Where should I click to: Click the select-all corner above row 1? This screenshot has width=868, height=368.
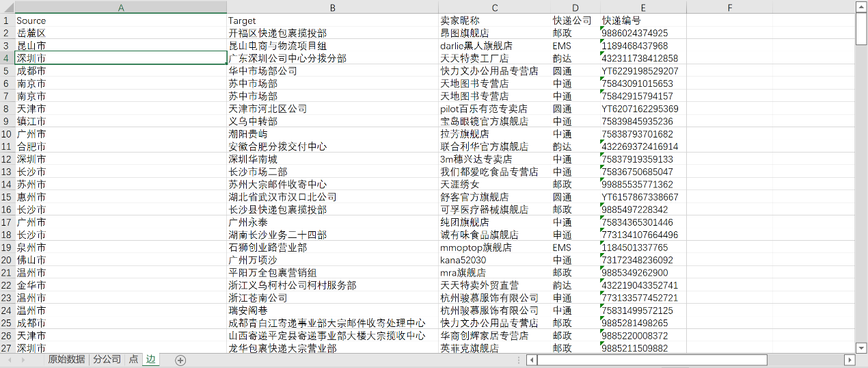pyautogui.click(x=8, y=7)
